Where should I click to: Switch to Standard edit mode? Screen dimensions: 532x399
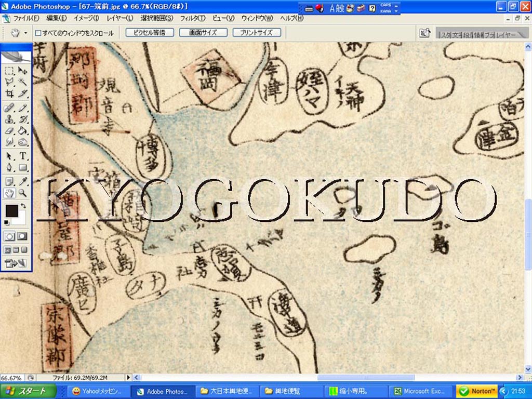click(x=9, y=236)
